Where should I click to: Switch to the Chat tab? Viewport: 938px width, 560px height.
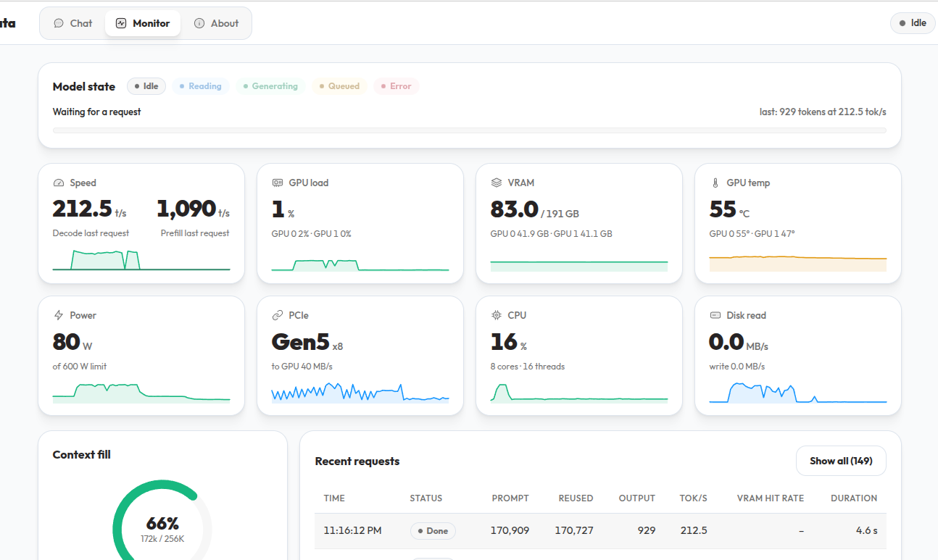point(72,23)
